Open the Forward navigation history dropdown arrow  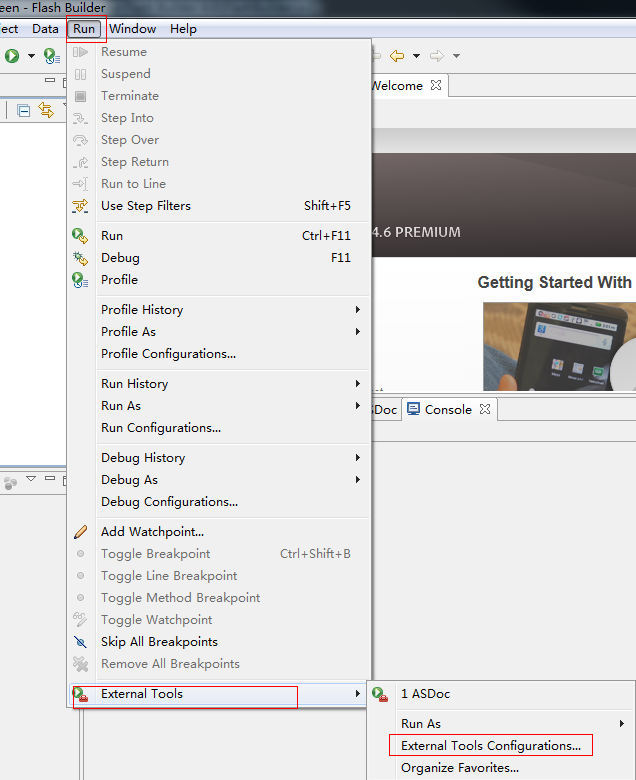click(456, 56)
